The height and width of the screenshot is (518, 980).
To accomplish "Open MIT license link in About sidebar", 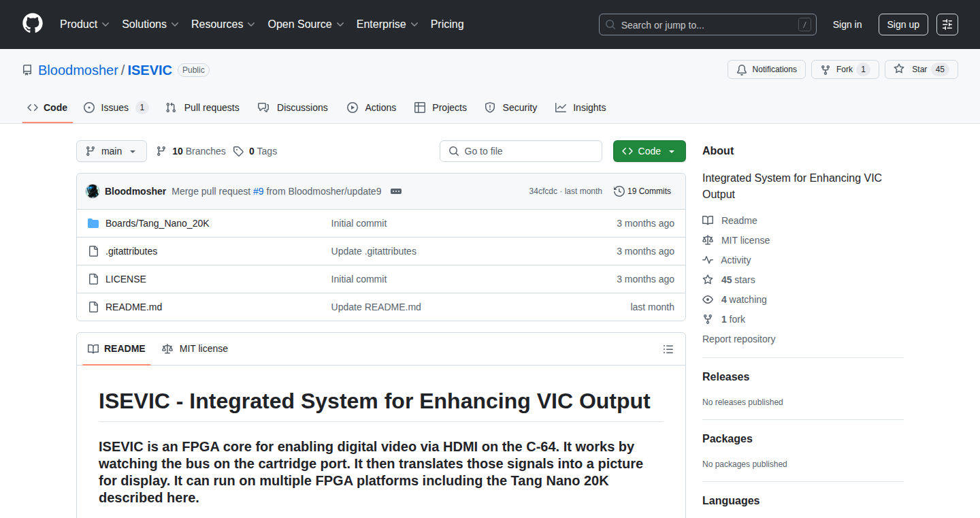I will tap(736, 240).
